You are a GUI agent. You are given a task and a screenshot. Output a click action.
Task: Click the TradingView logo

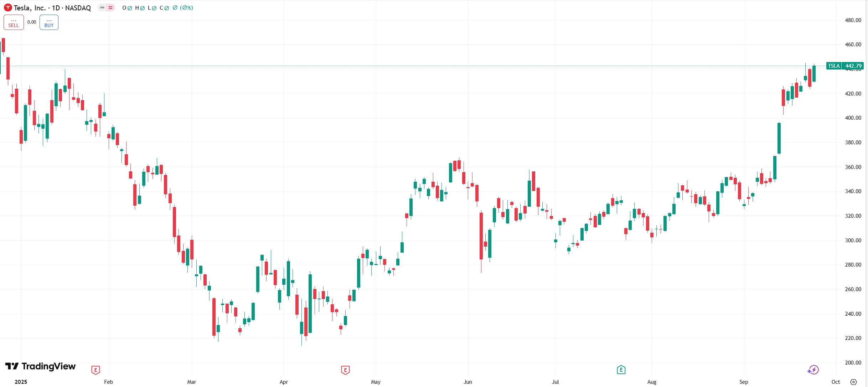pos(41,366)
